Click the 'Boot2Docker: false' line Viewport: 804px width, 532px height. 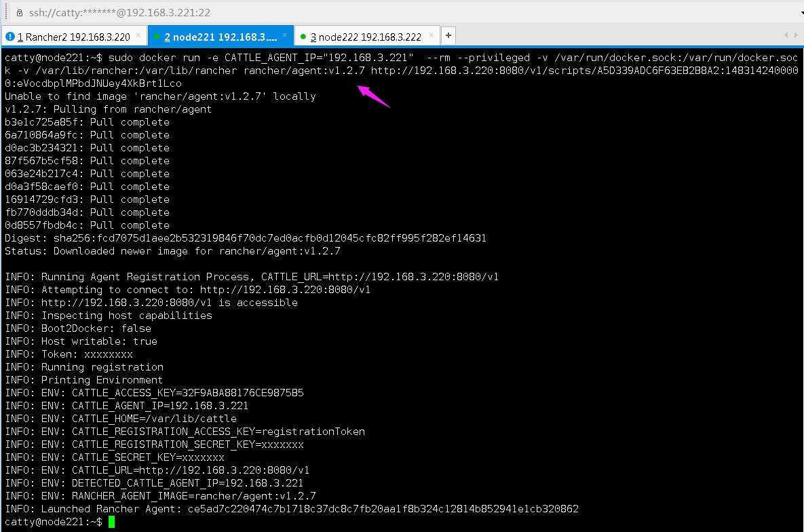coord(78,328)
